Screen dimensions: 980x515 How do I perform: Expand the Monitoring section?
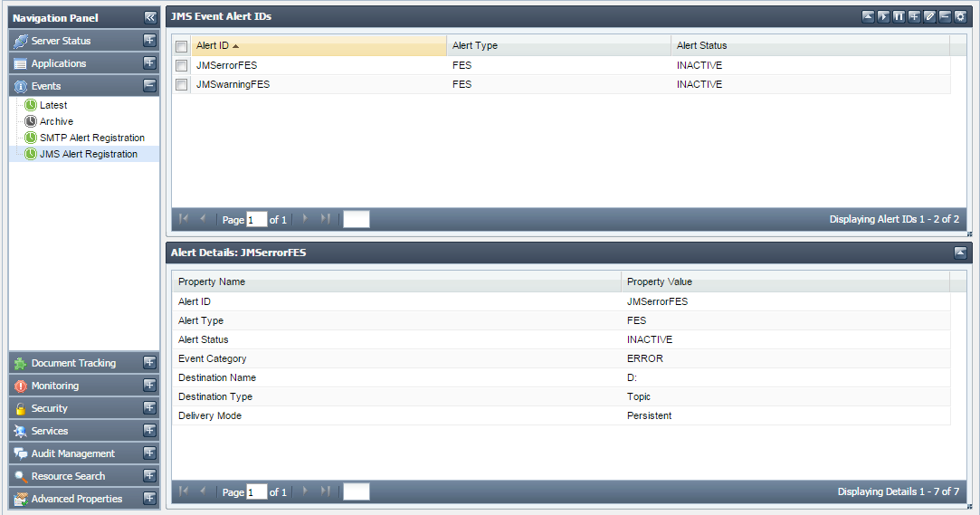coord(149,386)
